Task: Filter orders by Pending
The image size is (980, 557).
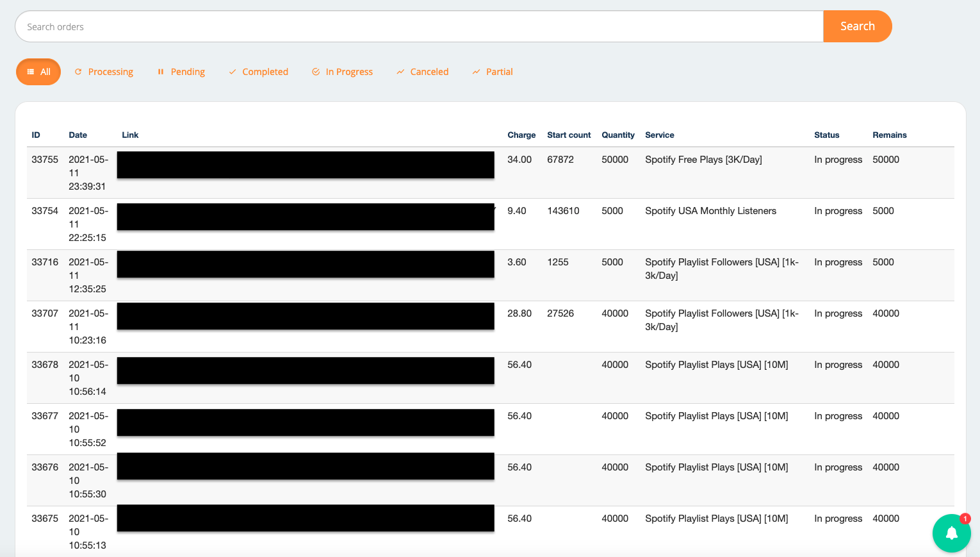Action: click(181, 72)
